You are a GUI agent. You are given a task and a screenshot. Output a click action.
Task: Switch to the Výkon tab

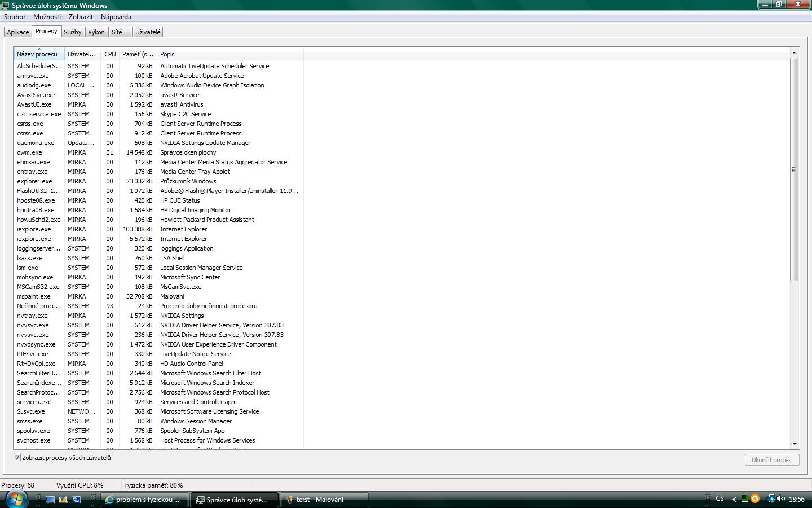pos(96,32)
